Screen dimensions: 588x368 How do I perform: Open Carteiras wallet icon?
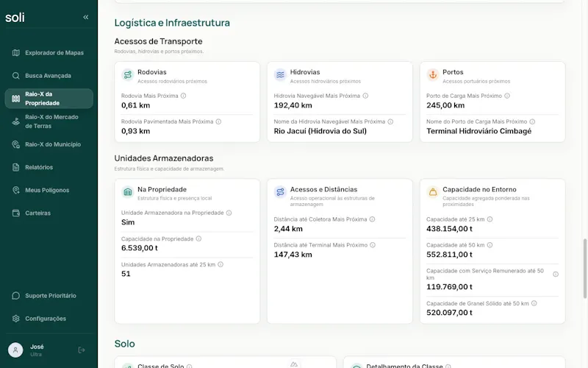15,213
